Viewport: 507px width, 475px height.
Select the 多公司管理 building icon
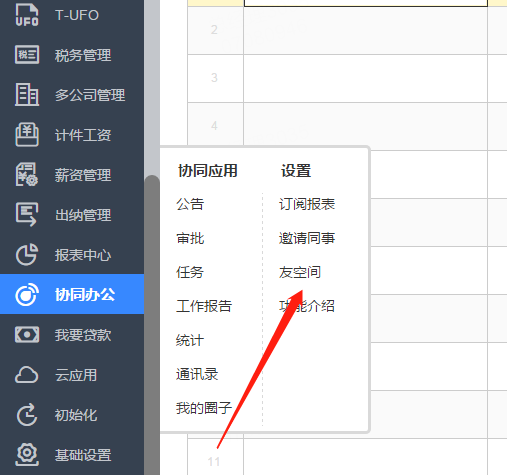27,95
